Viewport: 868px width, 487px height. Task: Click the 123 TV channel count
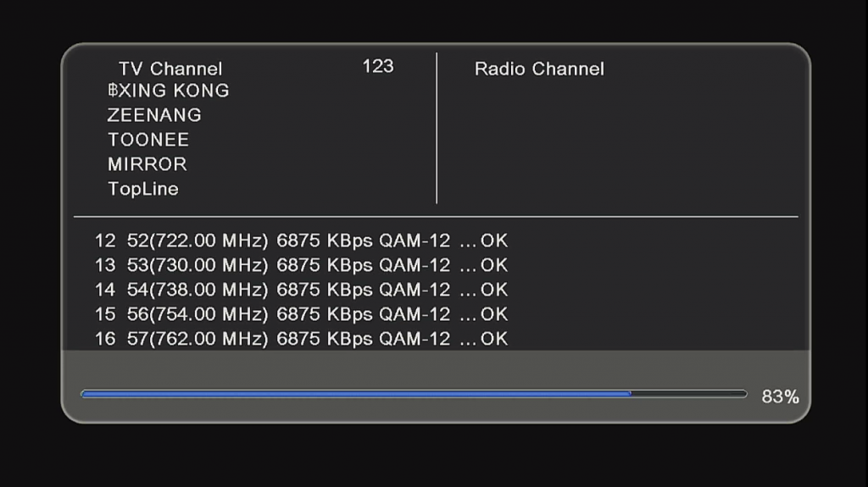(x=378, y=66)
